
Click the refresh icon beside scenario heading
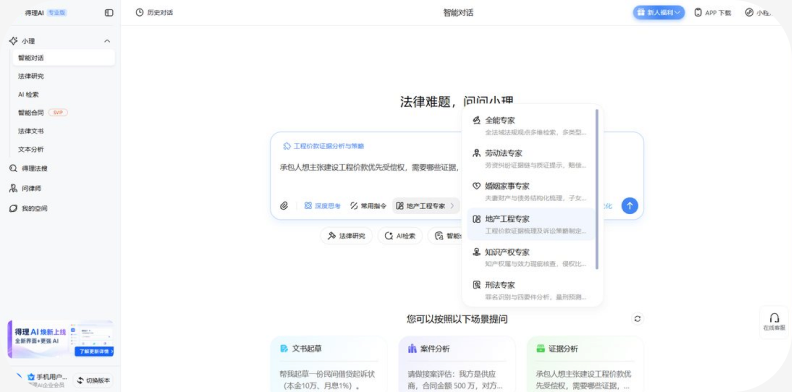click(x=637, y=319)
